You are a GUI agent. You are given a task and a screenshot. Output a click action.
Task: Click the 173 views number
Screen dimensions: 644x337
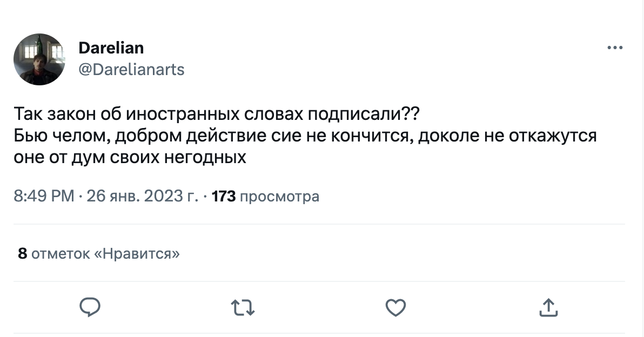coord(224,197)
